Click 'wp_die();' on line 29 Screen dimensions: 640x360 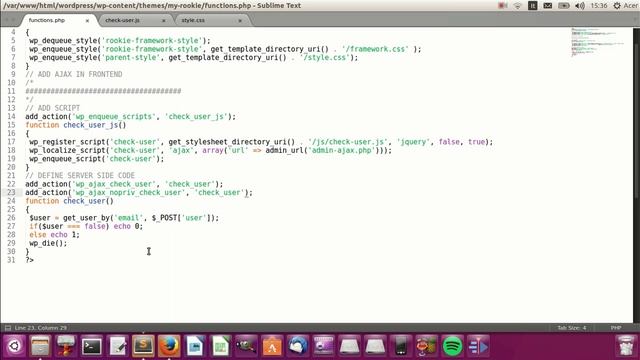click(x=48, y=243)
